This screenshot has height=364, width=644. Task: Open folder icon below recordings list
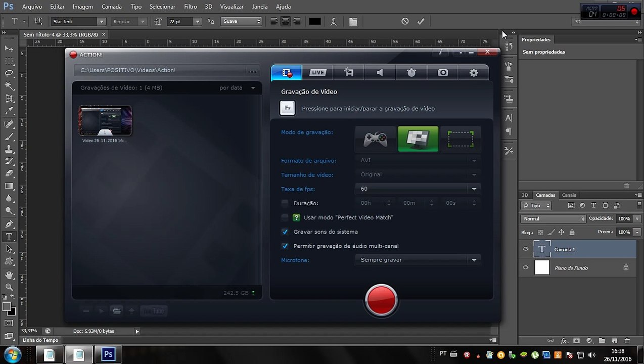coord(116,311)
